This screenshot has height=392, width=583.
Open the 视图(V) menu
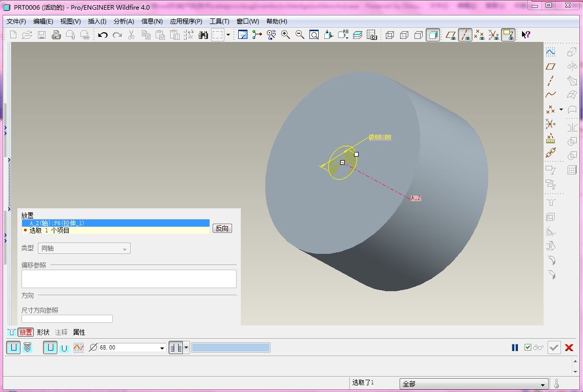point(70,21)
